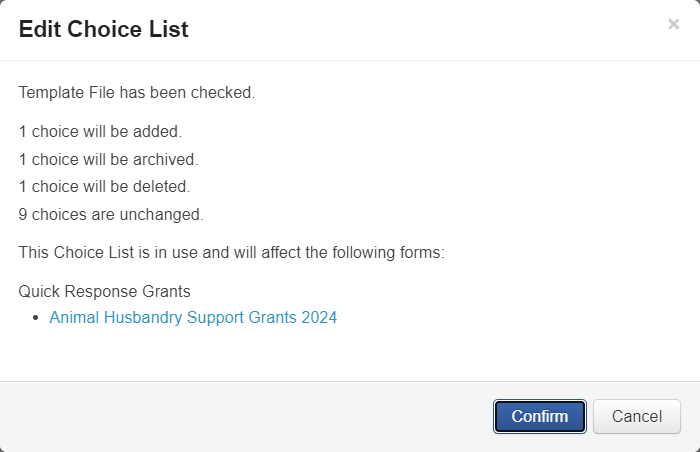
Task: Click the 'This Choice List is in use' notice
Action: (x=231, y=253)
